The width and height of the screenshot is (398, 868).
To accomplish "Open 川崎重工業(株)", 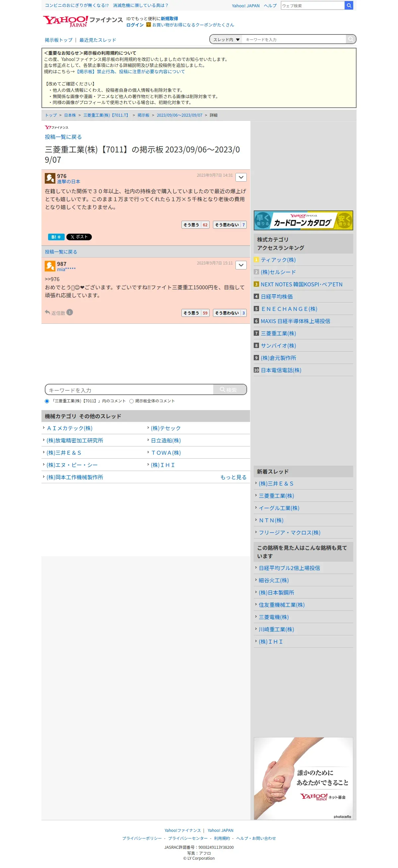I will [x=276, y=629].
